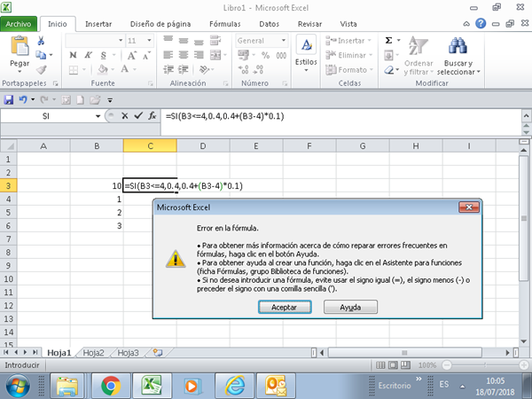Apply thousands separator 000 style
This screenshot has width=532, height=399.
(281, 55)
